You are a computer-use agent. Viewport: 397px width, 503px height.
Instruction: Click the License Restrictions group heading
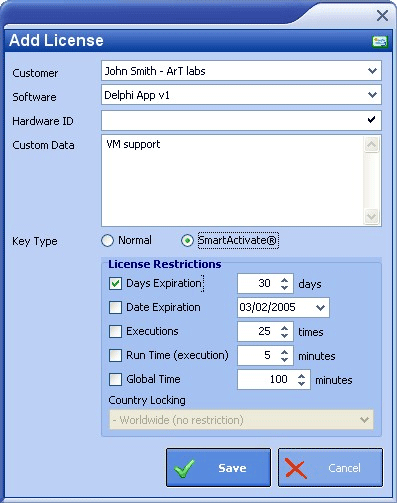coord(165,264)
